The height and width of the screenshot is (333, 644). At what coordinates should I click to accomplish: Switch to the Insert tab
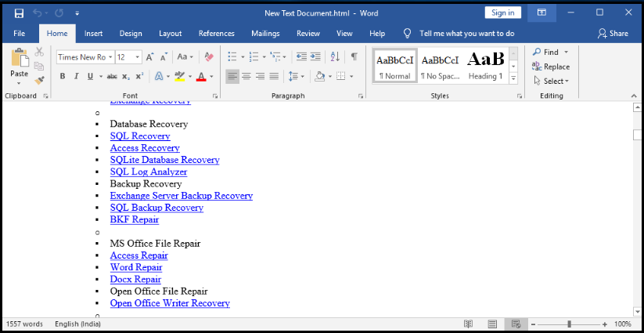(x=93, y=34)
